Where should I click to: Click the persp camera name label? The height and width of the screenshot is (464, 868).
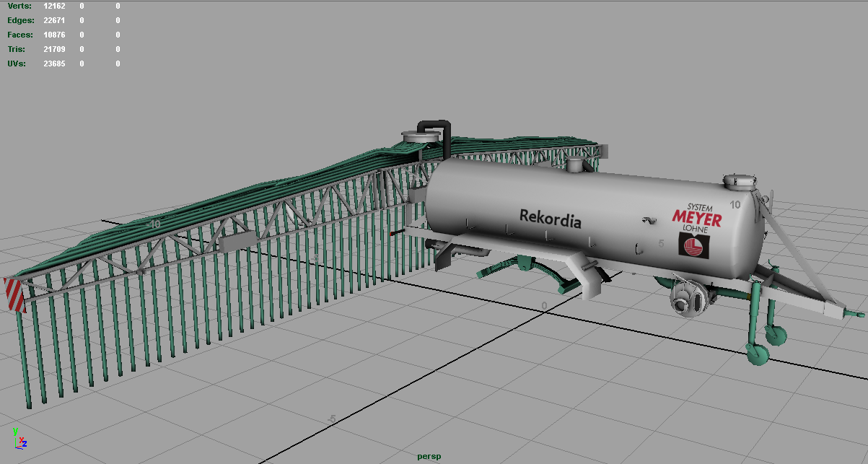[x=429, y=456]
